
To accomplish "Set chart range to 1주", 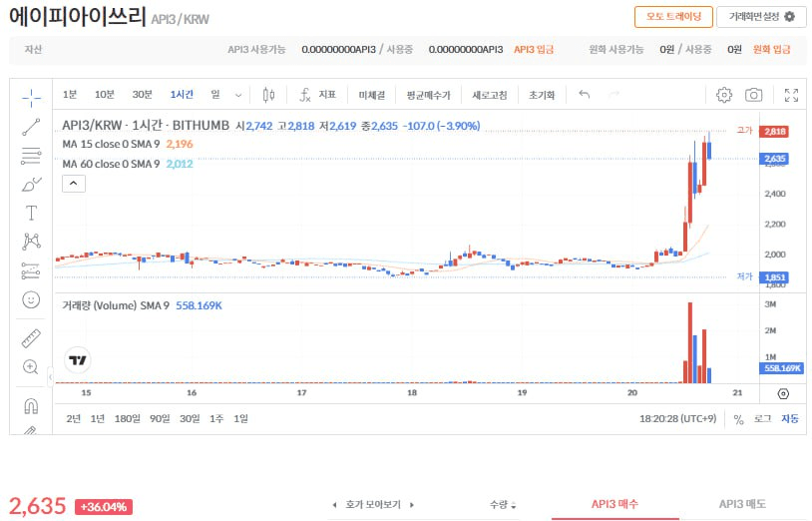I will click(x=216, y=418).
